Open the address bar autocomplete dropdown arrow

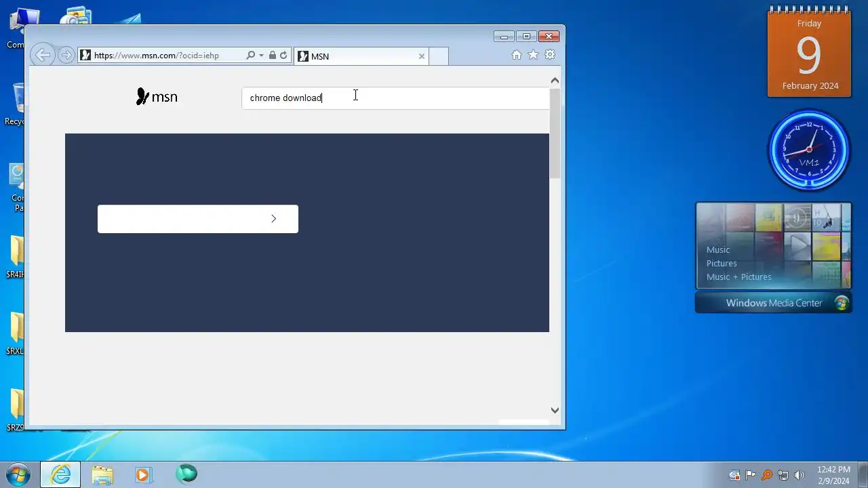coord(261,56)
